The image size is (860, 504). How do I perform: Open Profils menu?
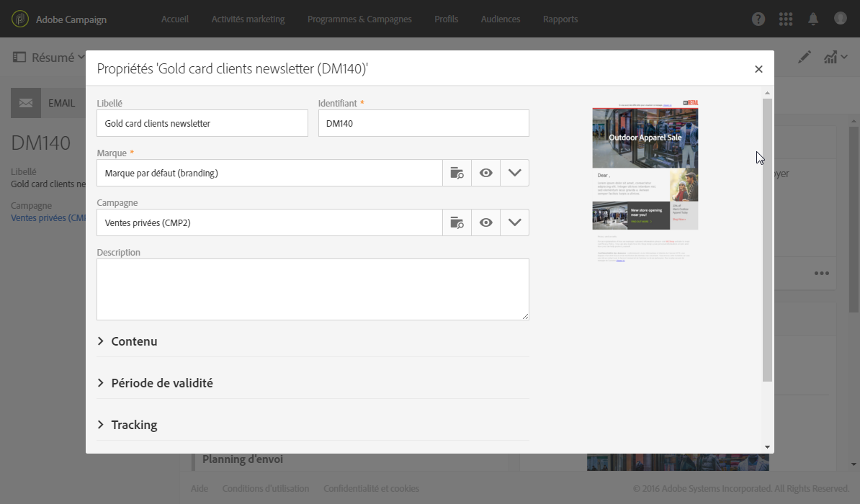446,19
